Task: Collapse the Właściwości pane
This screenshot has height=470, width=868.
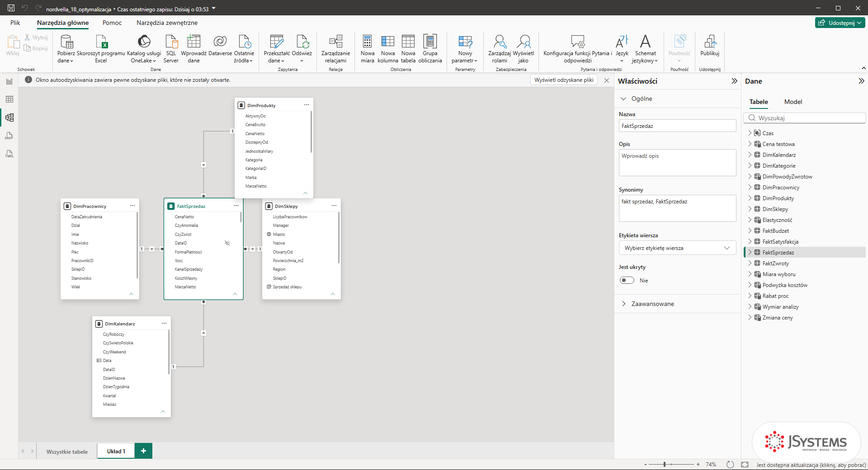Action: (734, 81)
